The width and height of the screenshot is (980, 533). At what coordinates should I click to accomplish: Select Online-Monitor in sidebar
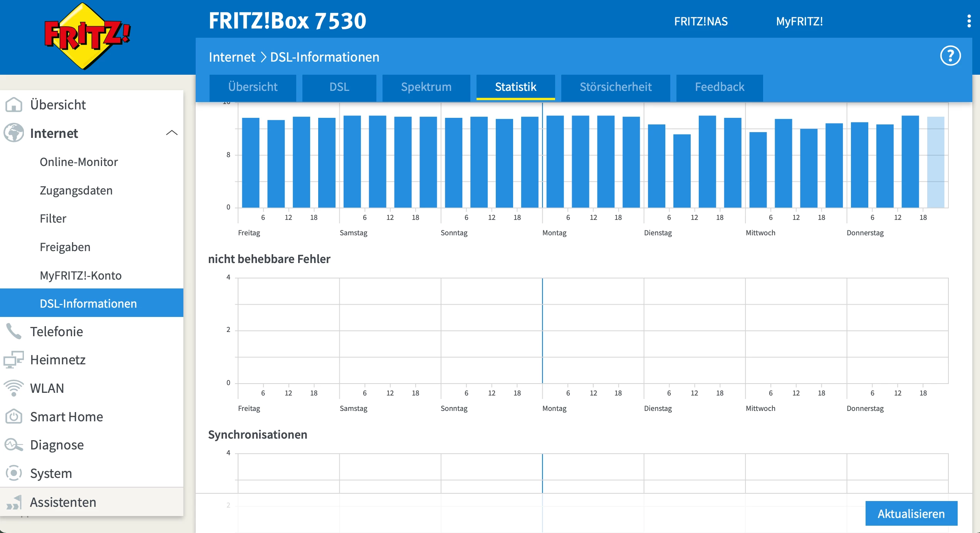point(79,162)
